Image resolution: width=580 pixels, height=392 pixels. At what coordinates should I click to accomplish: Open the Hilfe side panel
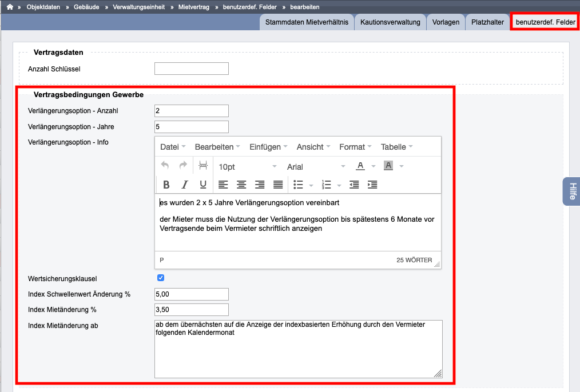[x=571, y=191]
